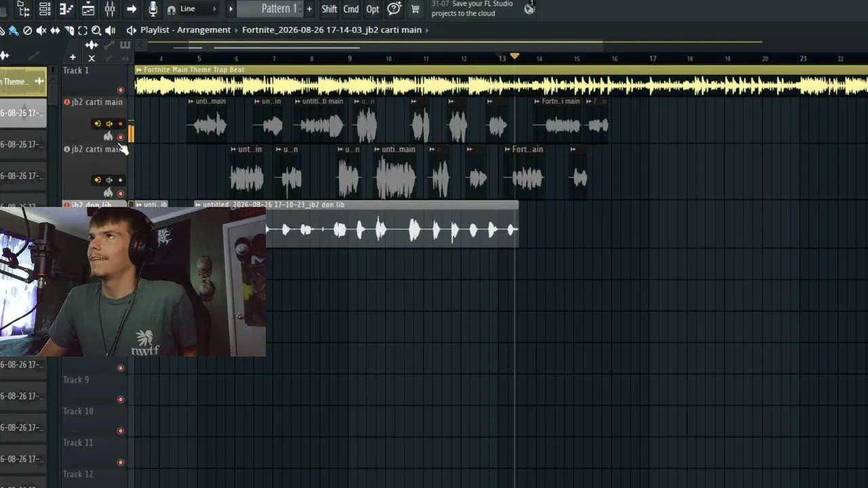The image size is (868, 488).
Task: Select the Slip tool
Action: pos(55,30)
